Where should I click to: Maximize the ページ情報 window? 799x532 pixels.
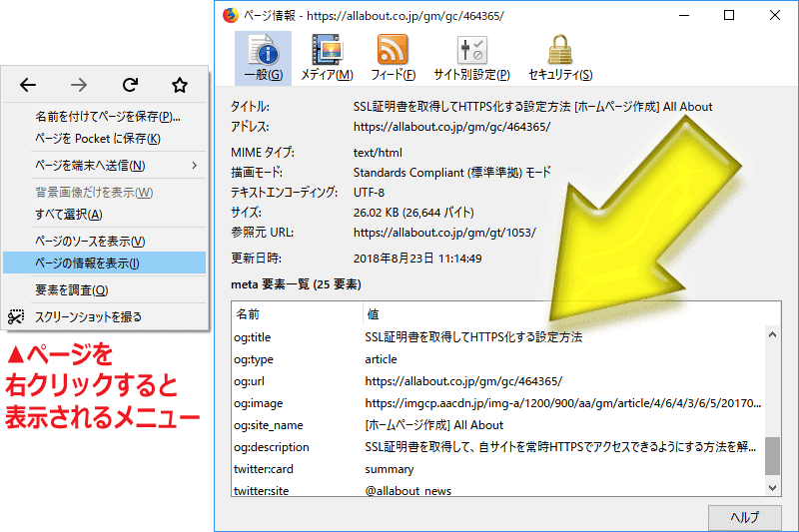tap(729, 15)
